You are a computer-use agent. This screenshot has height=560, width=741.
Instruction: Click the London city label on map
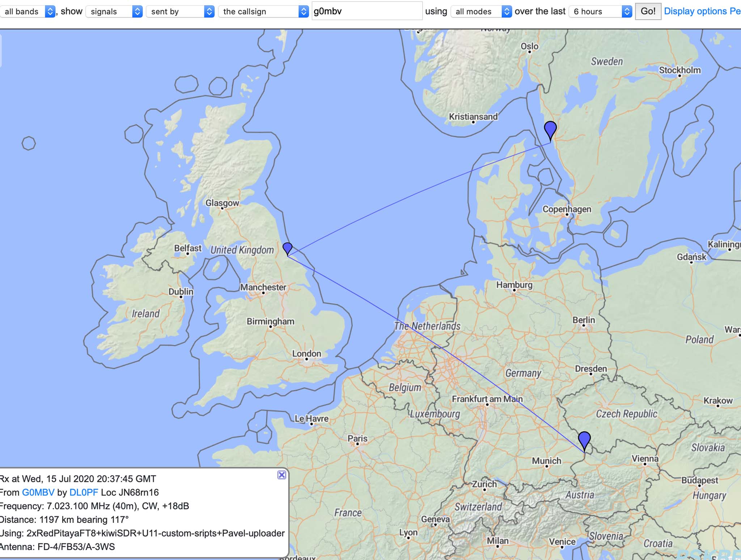(x=306, y=353)
